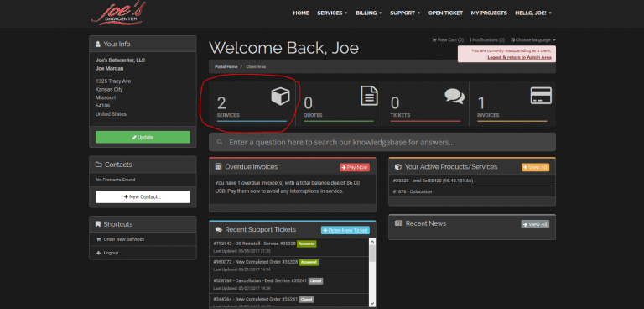Expand the Support dropdown menu
Screen dimensions: 644x309
tap(405, 13)
